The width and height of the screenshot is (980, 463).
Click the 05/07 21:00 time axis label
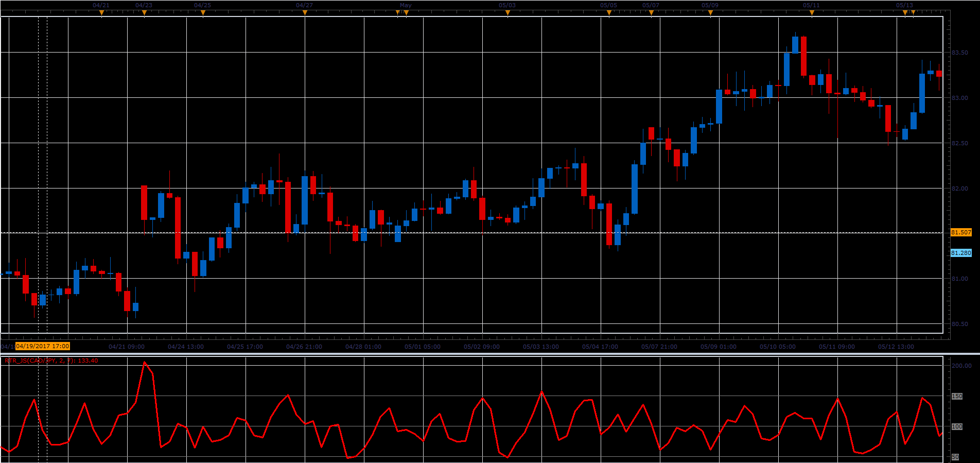tap(659, 347)
